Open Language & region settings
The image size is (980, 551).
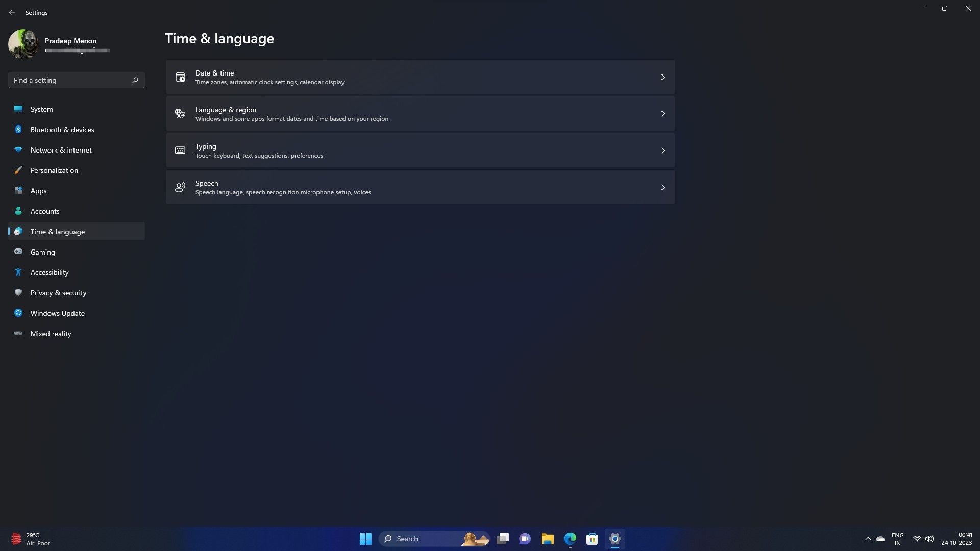pyautogui.click(x=420, y=113)
